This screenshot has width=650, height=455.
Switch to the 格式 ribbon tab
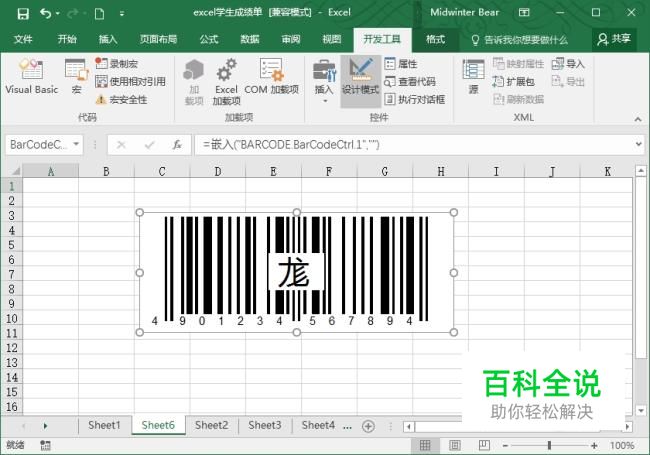(x=435, y=39)
